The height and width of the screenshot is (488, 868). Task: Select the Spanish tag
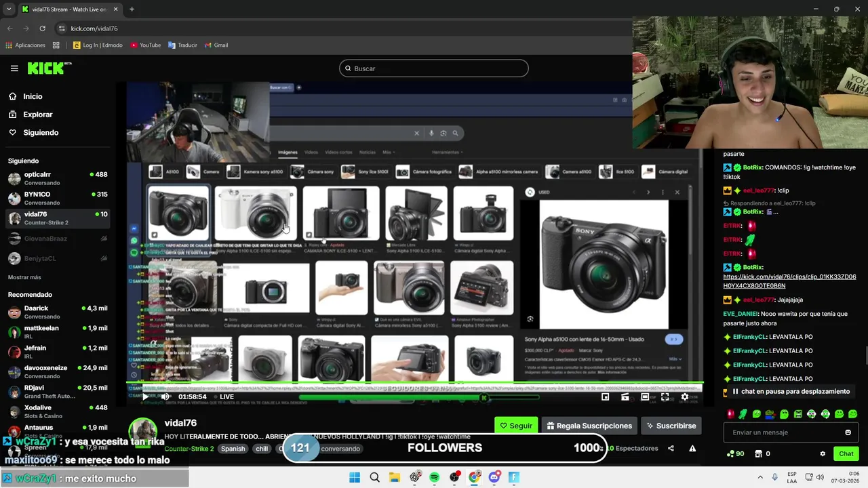point(233,449)
